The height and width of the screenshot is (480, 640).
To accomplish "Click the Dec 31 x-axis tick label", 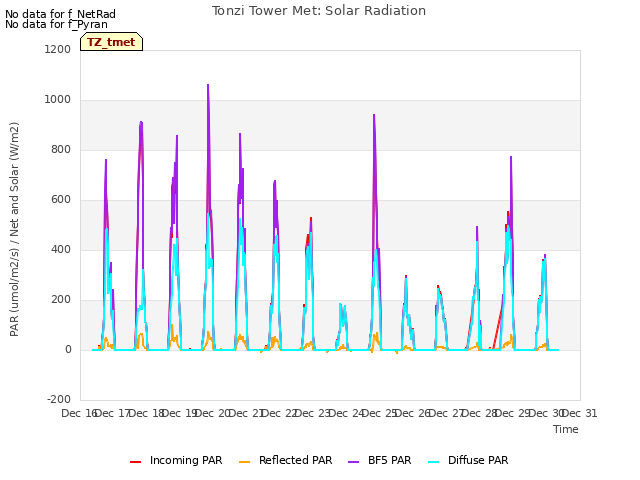I will pos(580,413).
